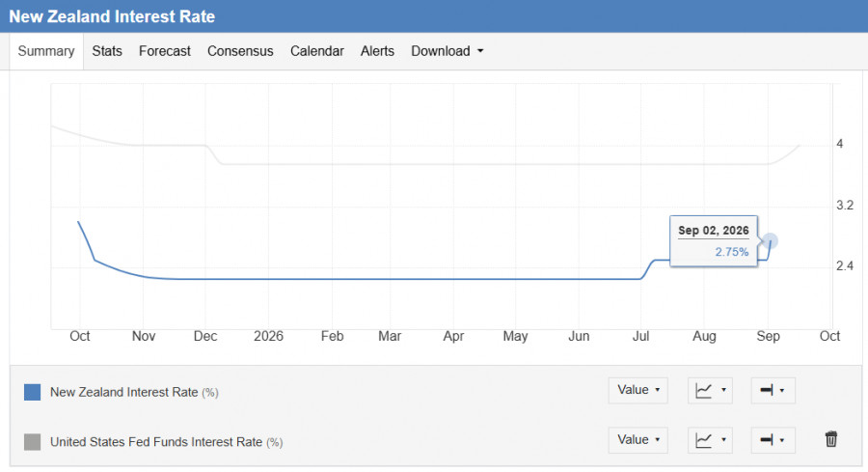The width and height of the screenshot is (868, 472).
Task: Click the gray United States Fed Funds color swatch
Action: point(33,442)
